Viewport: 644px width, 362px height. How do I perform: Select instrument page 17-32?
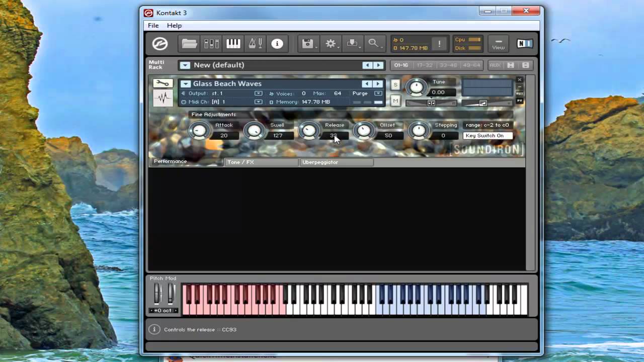pyautogui.click(x=424, y=65)
